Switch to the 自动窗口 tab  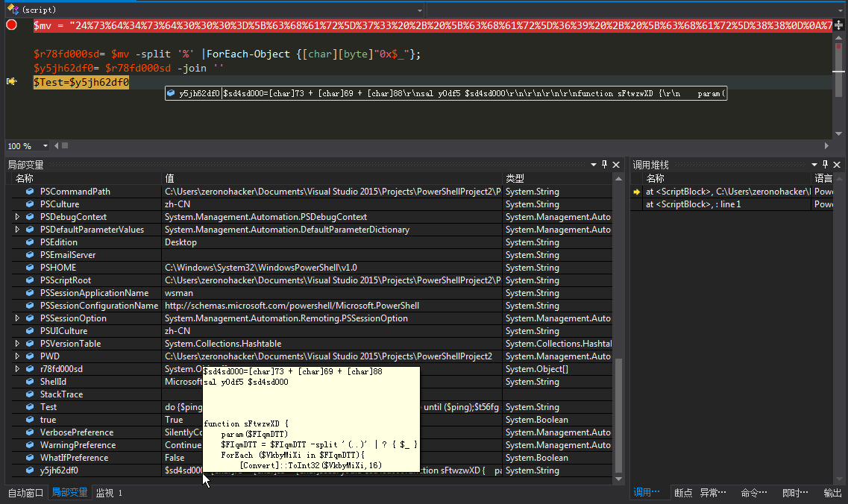pos(25,493)
